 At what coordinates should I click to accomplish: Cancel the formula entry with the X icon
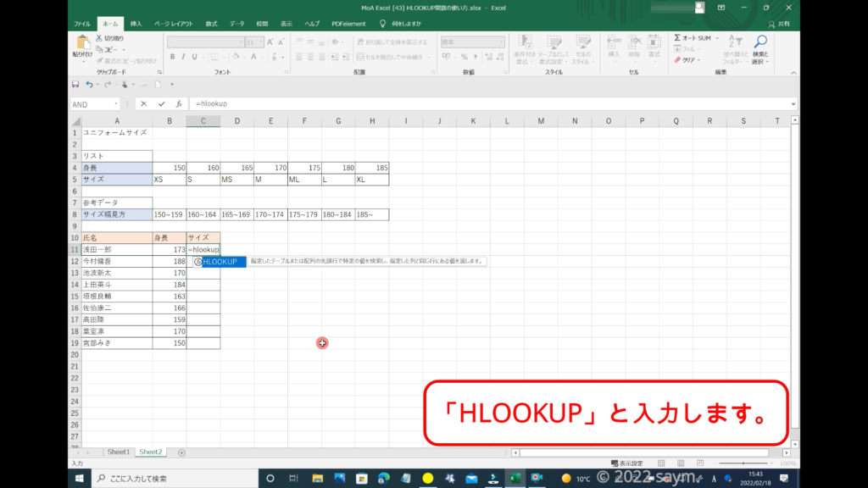144,104
